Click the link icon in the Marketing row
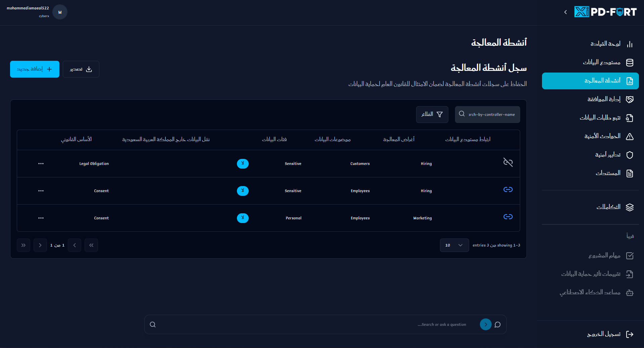The width and height of the screenshot is (644, 348). click(508, 217)
